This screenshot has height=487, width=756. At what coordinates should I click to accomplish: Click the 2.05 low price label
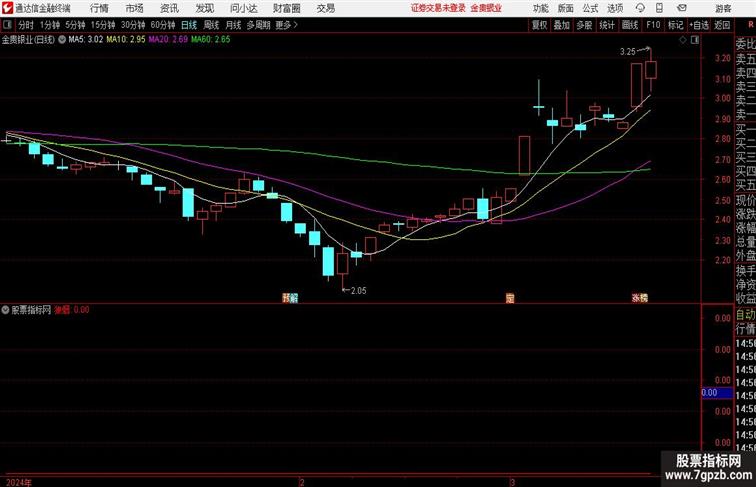tap(358, 291)
